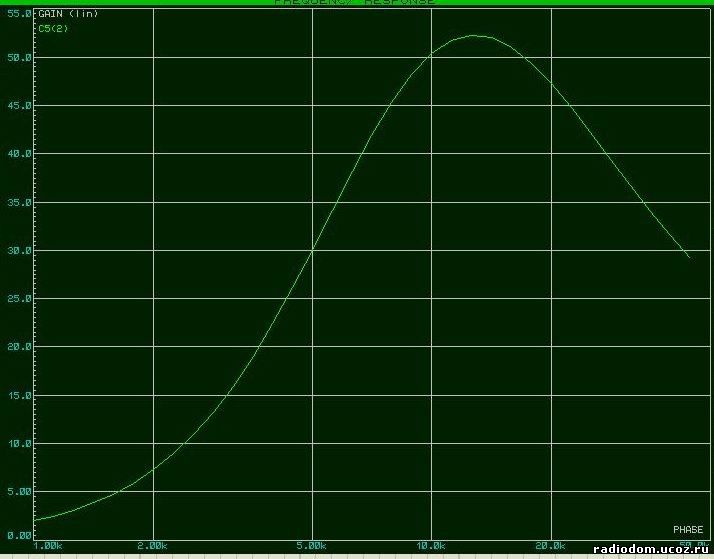Click the 55.0 gain axis value

point(20,14)
